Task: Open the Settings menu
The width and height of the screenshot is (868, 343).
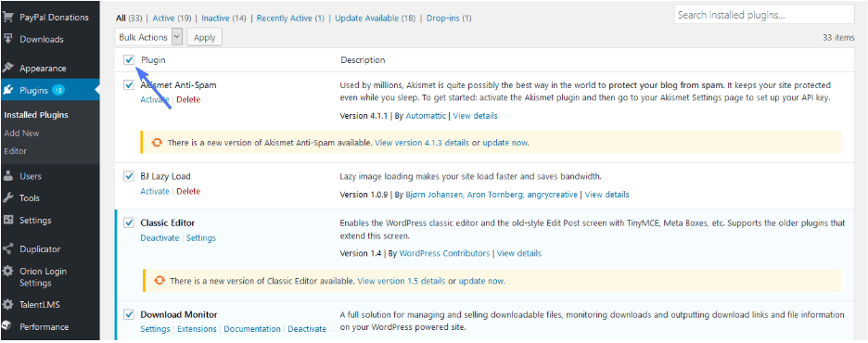Action: [x=35, y=221]
